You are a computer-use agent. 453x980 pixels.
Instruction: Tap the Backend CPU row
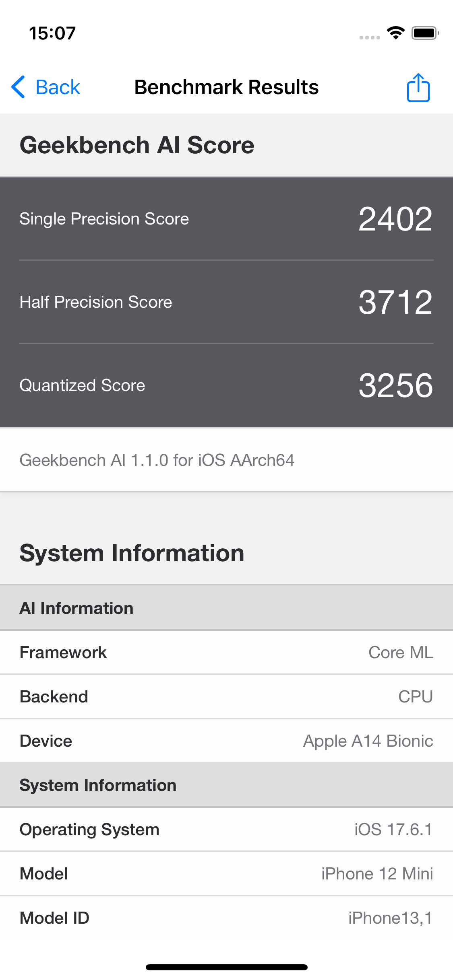point(226,697)
